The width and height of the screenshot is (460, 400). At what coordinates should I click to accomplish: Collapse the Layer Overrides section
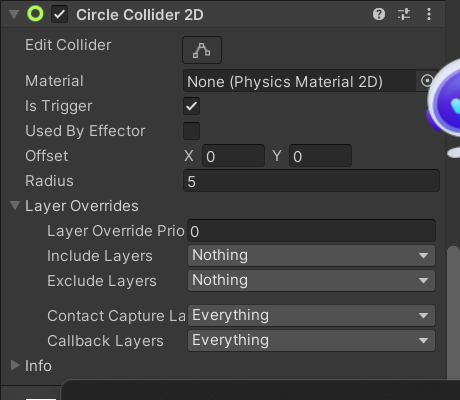coord(15,205)
